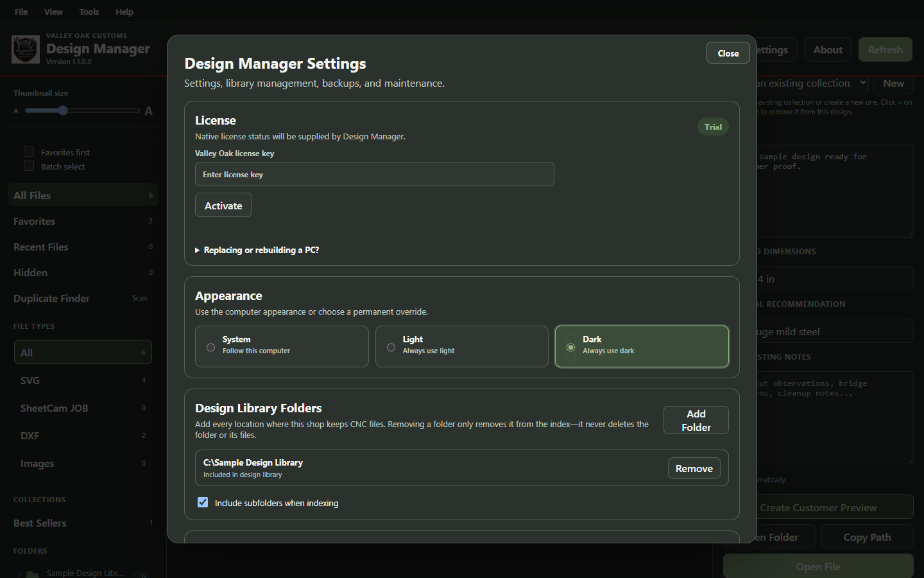The width and height of the screenshot is (924, 578).
Task: Click the New collection button
Action: [893, 83]
